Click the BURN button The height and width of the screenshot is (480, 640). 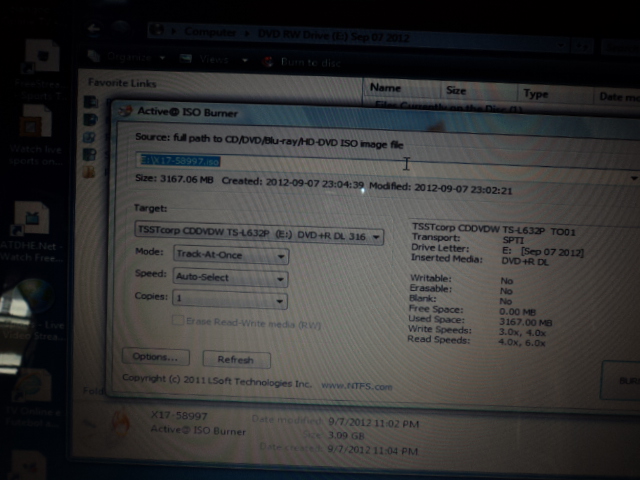622,381
